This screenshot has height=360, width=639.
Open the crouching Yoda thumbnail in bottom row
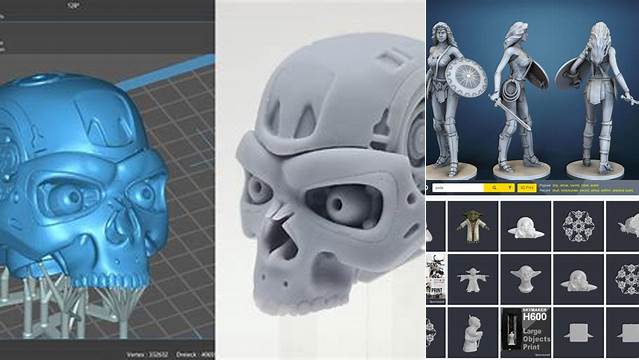(x=473, y=331)
